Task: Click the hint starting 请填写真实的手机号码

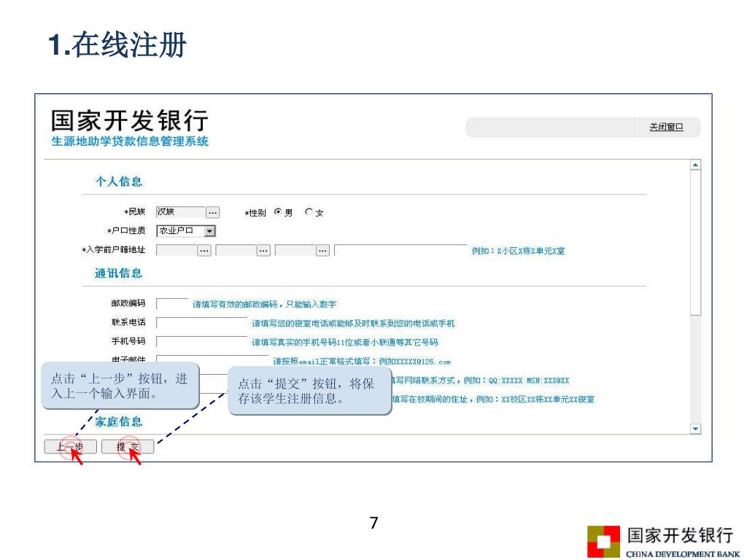Action: coord(345,343)
